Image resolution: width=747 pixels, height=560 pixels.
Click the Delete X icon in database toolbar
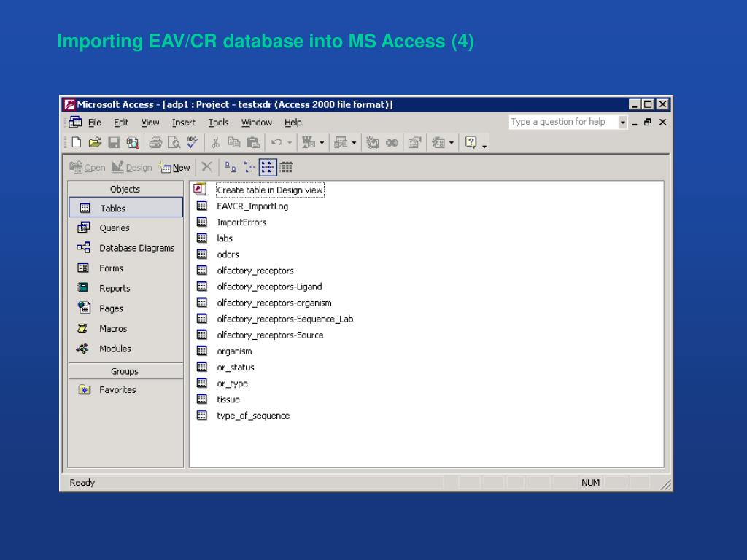(x=206, y=167)
